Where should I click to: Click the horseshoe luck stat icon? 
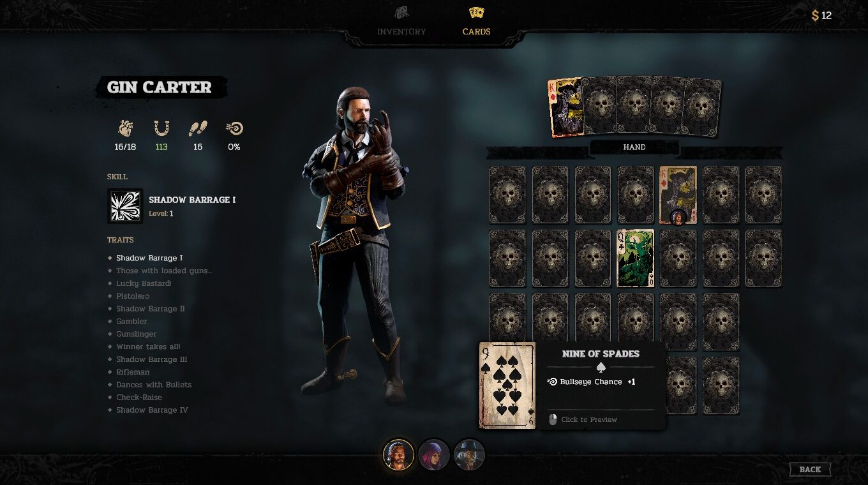point(161,129)
